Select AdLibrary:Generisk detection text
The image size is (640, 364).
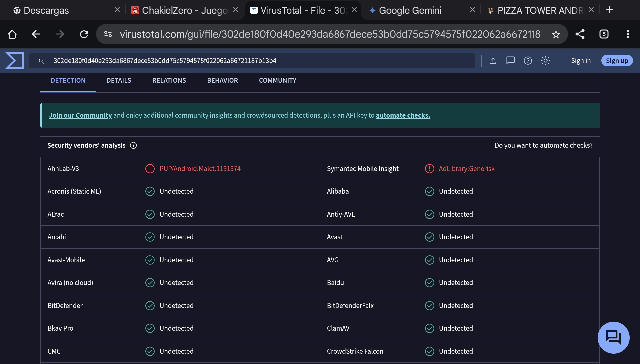[467, 169]
